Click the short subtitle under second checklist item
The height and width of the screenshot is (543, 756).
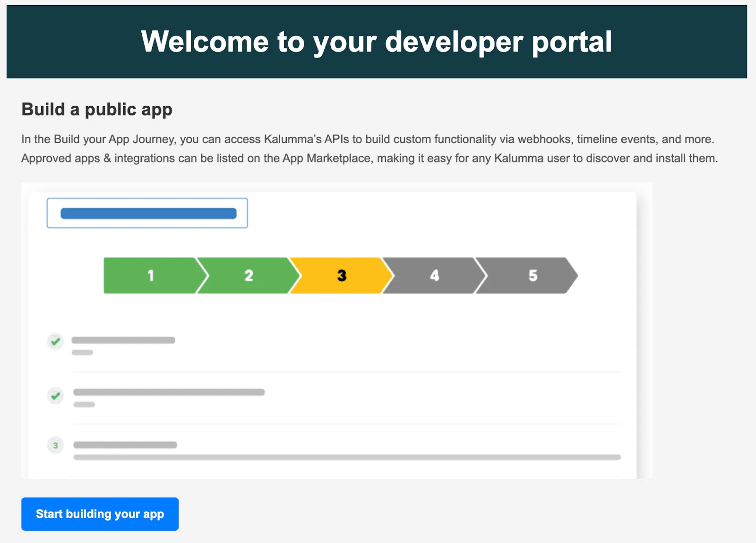[84, 404]
